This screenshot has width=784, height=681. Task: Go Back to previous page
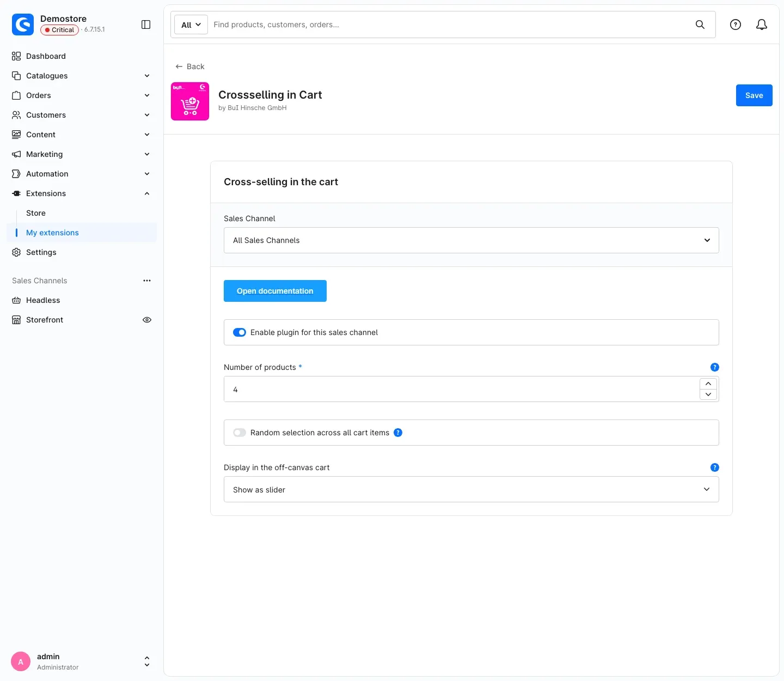click(x=190, y=66)
